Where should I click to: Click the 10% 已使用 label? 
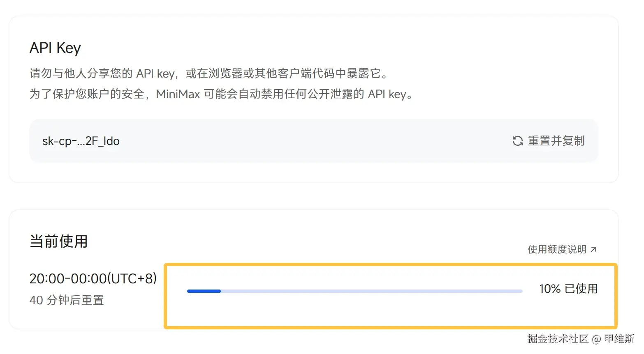tap(568, 289)
